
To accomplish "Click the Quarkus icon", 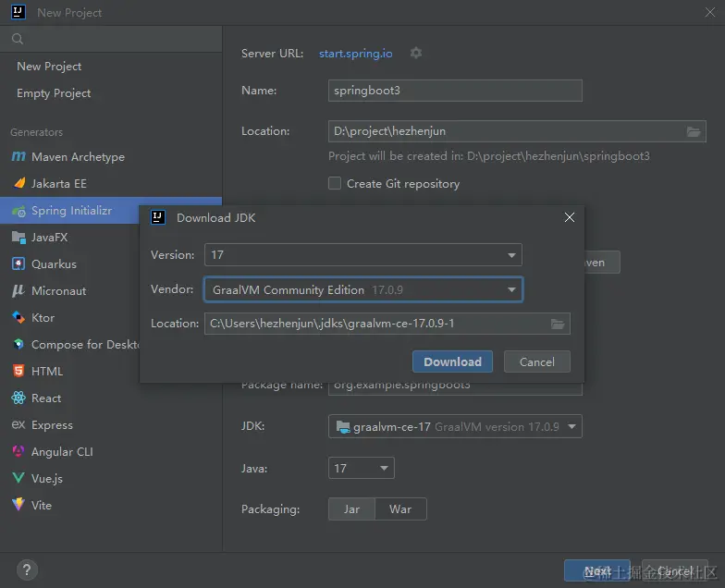I will (18, 264).
